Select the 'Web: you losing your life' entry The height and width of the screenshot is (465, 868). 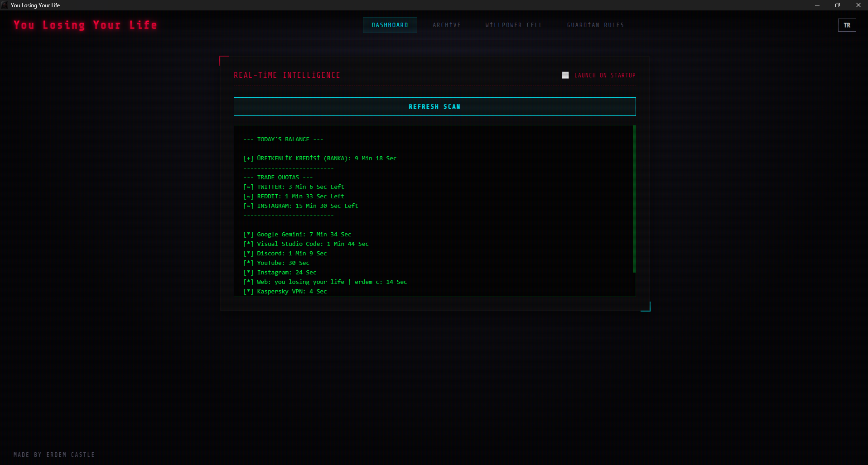(x=325, y=282)
